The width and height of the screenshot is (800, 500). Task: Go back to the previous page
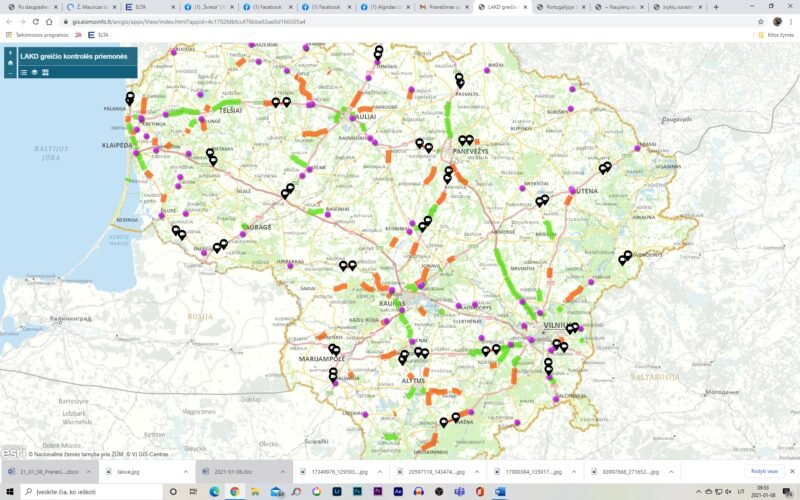9,22
